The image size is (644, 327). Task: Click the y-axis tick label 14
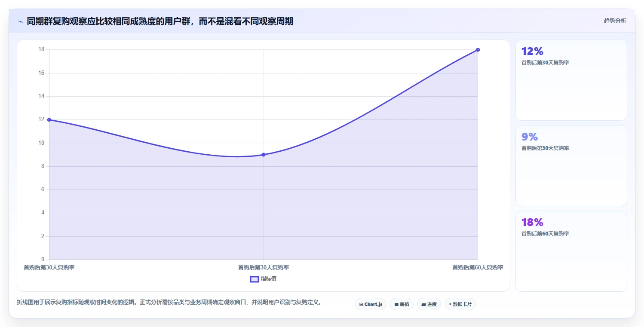tap(41, 96)
